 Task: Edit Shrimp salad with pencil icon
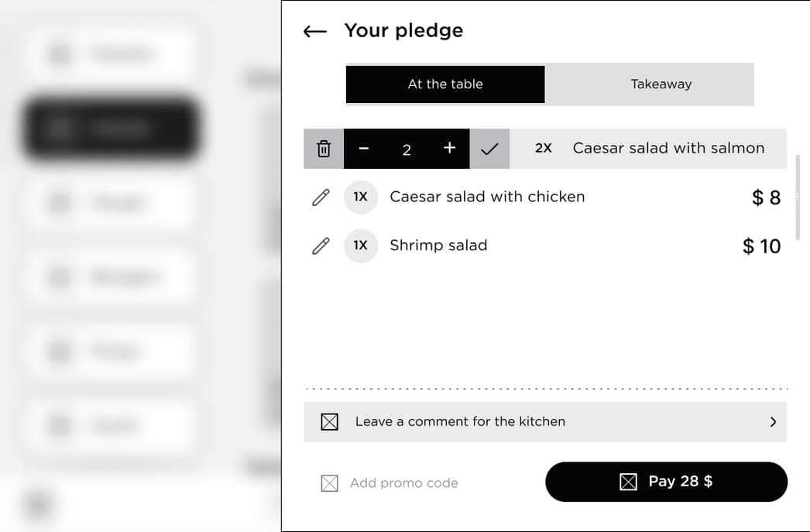pos(321,245)
